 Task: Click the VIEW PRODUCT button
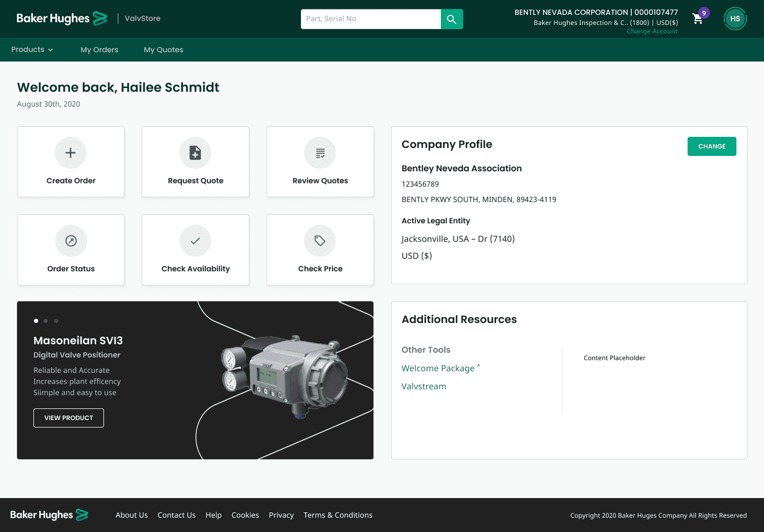coord(68,418)
